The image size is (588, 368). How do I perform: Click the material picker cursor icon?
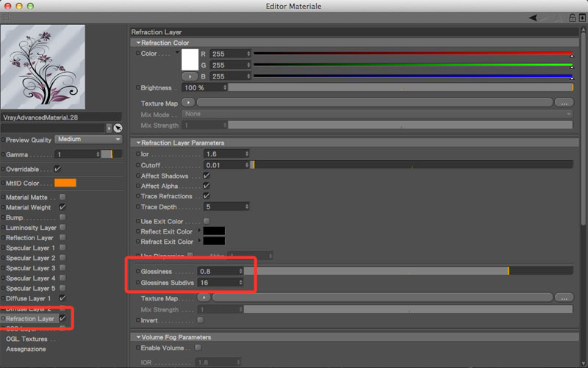coord(118,128)
